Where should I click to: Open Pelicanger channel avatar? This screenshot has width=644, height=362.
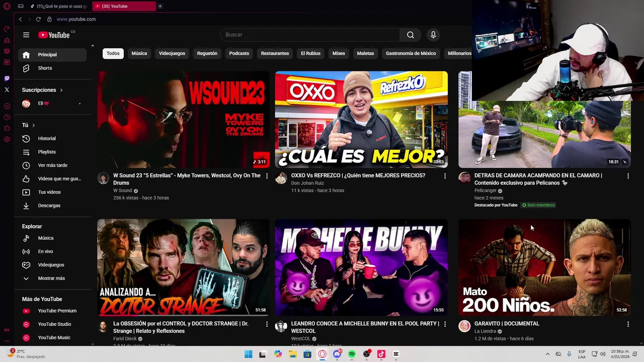point(464,178)
